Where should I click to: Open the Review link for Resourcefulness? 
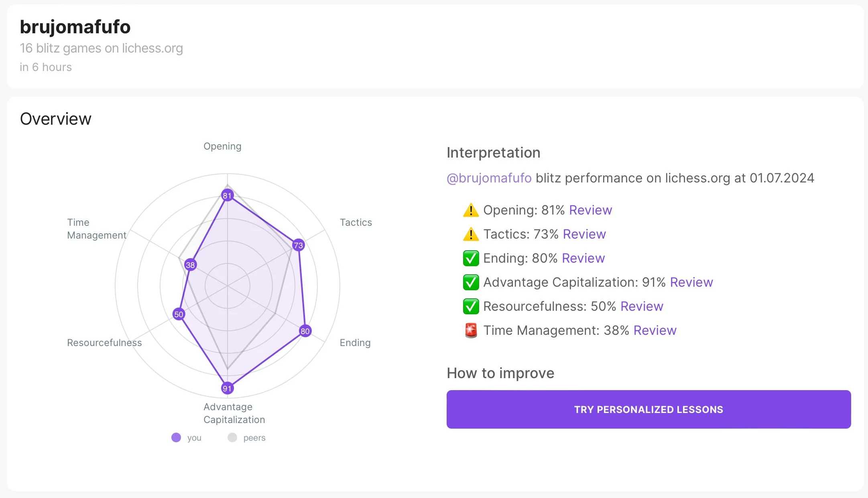642,306
